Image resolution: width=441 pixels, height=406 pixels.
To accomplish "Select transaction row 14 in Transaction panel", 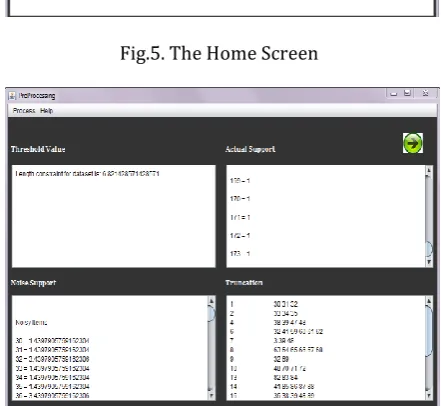I will point(272,386).
